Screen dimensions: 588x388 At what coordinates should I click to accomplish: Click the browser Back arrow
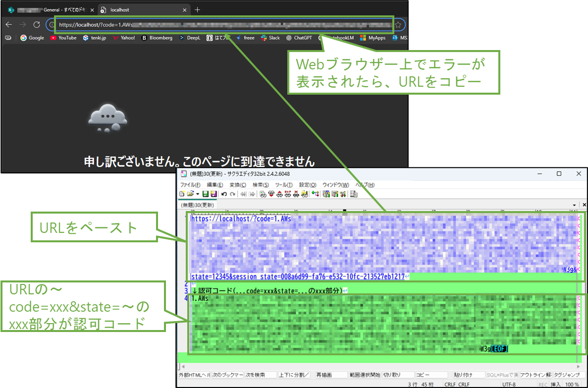tap(9, 24)
